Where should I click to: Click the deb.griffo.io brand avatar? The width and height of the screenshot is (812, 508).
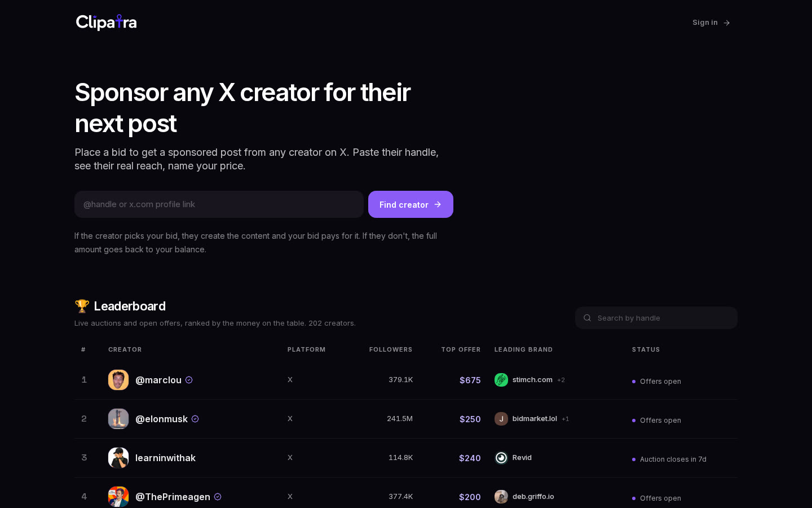coord(501,497)
